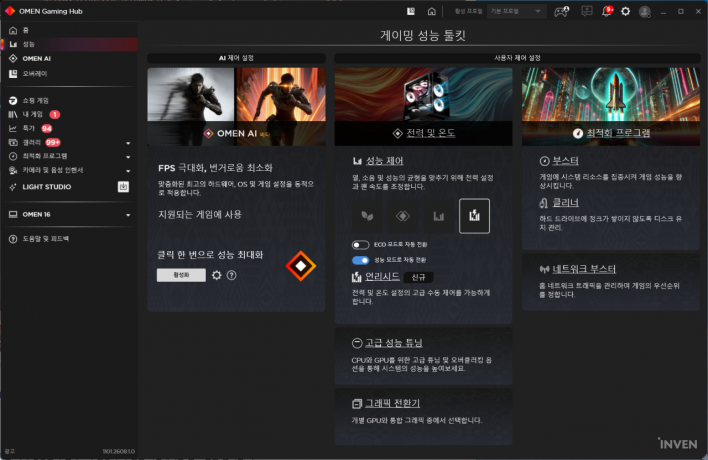Screen dimensions: 708x460
Task: Click the OMEN AI card banner image
Action: point(236,107)
